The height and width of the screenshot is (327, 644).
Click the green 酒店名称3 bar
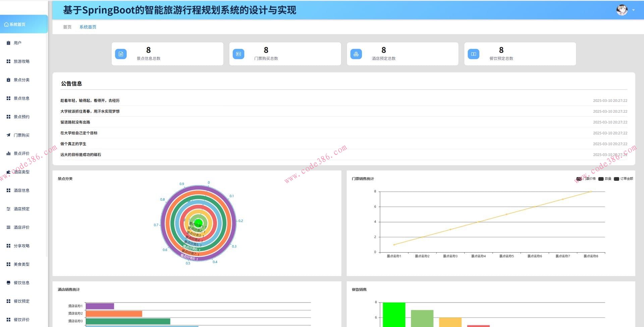(128, 321)
